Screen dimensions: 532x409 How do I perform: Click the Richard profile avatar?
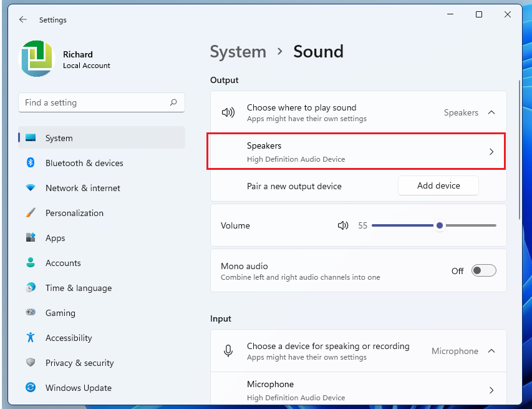pyautogui.click(x=37, y=59)
